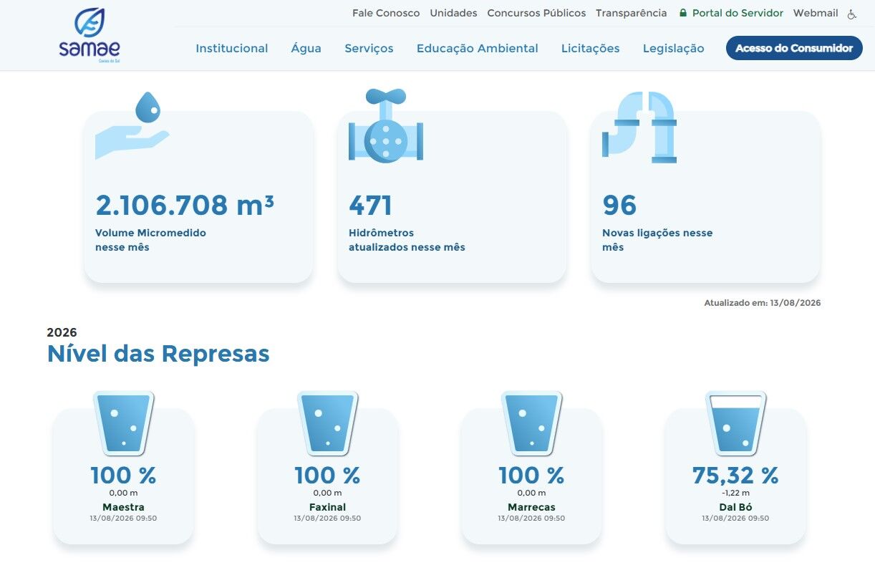Screen dimensions: 875x588
Task: Open the Serviços menu
Action: pyautogui.click(x=369, y=49)
